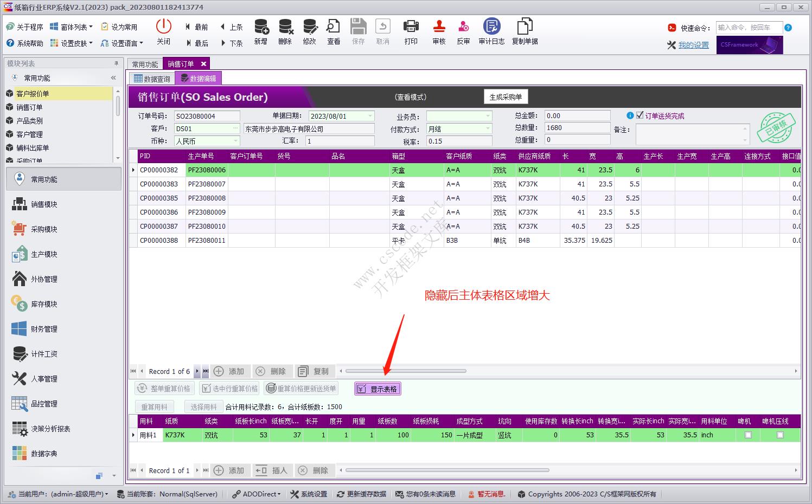
Task: Click the 新增 (add new) database icon
Action: pos(261,27)
